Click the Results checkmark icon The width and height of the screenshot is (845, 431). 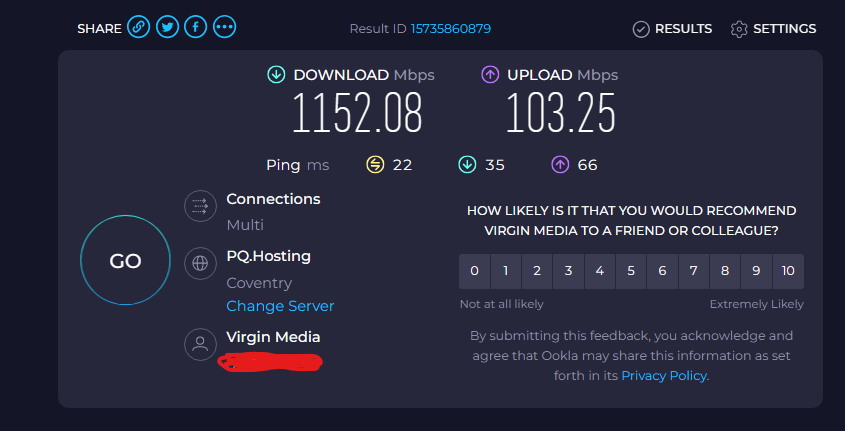coord(641,29)
